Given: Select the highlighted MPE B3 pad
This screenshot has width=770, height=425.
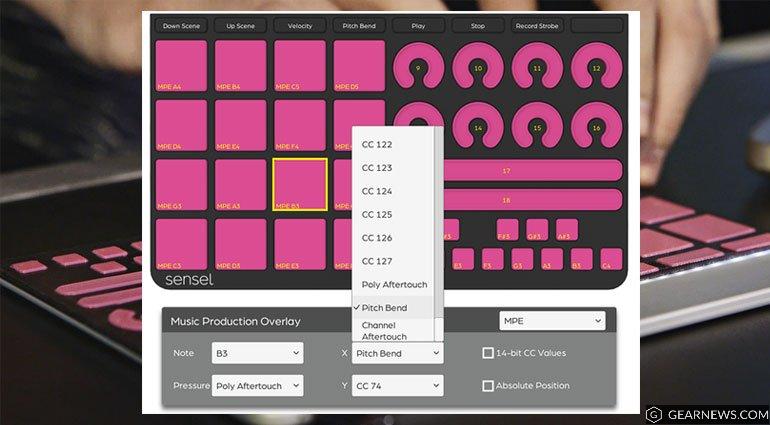Looking at the screenshot, I should (x=300, y=185).
